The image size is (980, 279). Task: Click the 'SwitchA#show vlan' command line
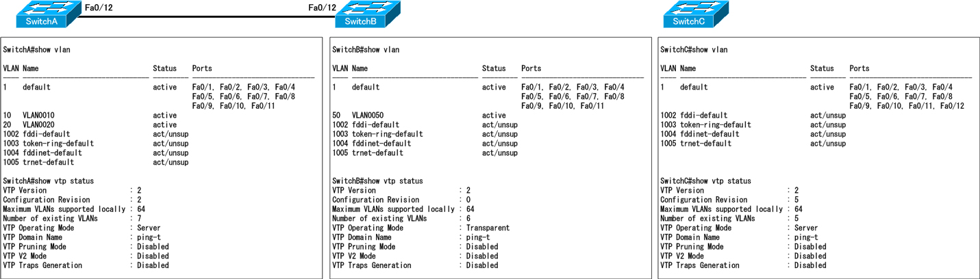(x=36, y=50)
